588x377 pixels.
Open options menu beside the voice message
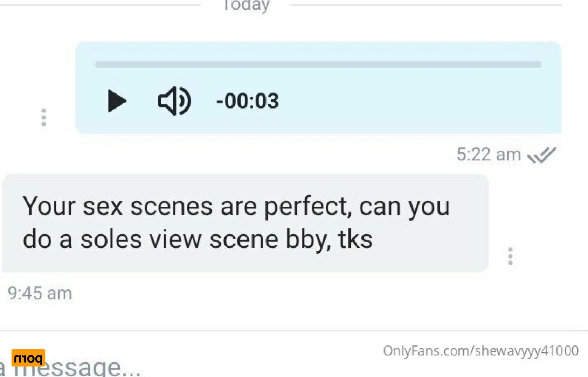click(44, 117)
